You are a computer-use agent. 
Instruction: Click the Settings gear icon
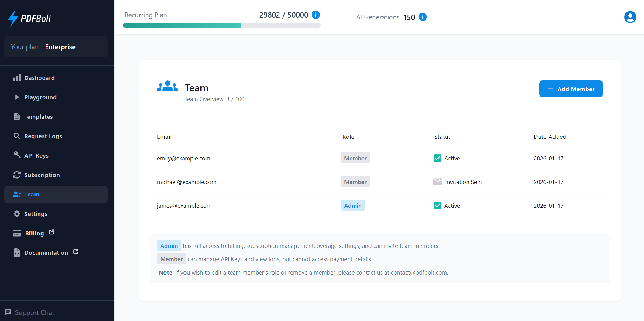coord(17,213)
